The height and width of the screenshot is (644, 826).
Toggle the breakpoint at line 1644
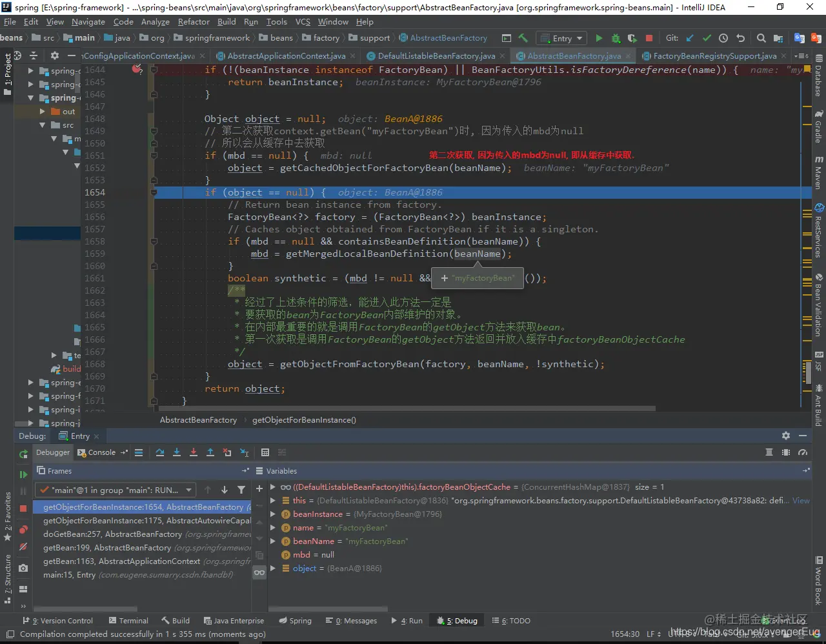(x=137, y=68)
